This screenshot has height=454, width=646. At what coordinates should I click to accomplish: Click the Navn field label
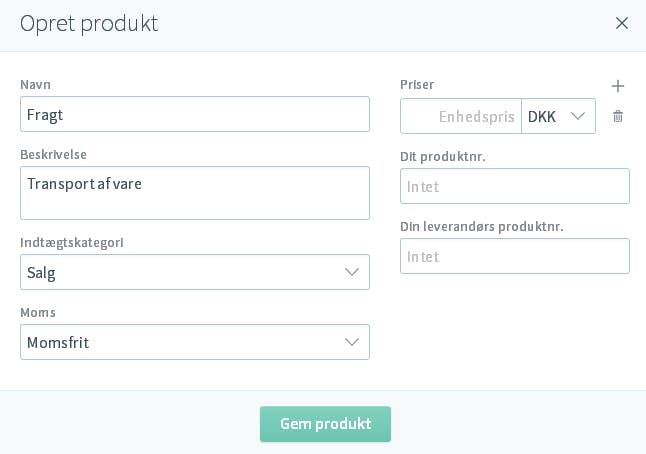[x=35, y=84]
